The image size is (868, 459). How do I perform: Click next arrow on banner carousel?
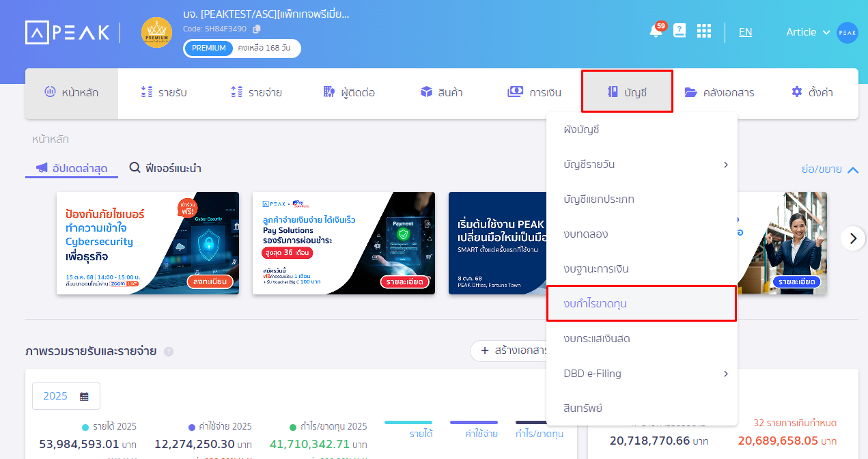(852, 238)
